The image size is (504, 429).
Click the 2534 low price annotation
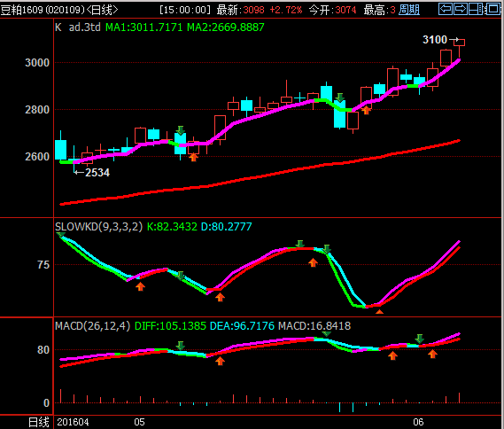97,173
